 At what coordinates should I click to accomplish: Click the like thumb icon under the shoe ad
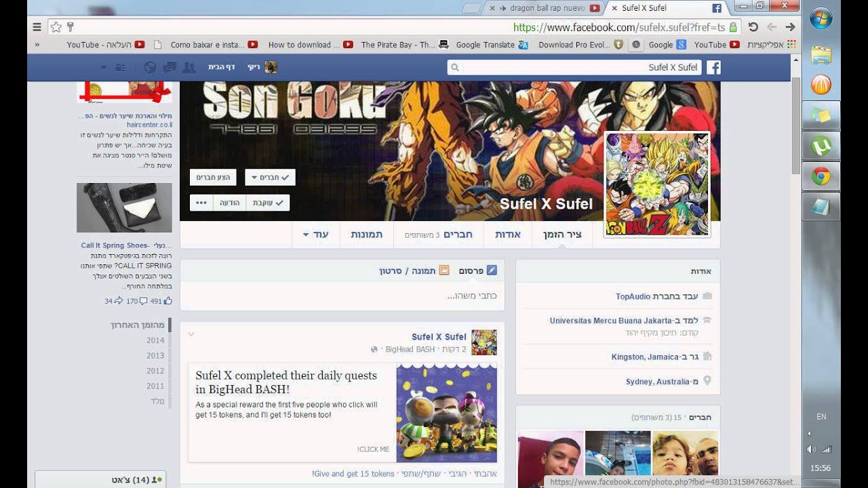tap(167, 300)
